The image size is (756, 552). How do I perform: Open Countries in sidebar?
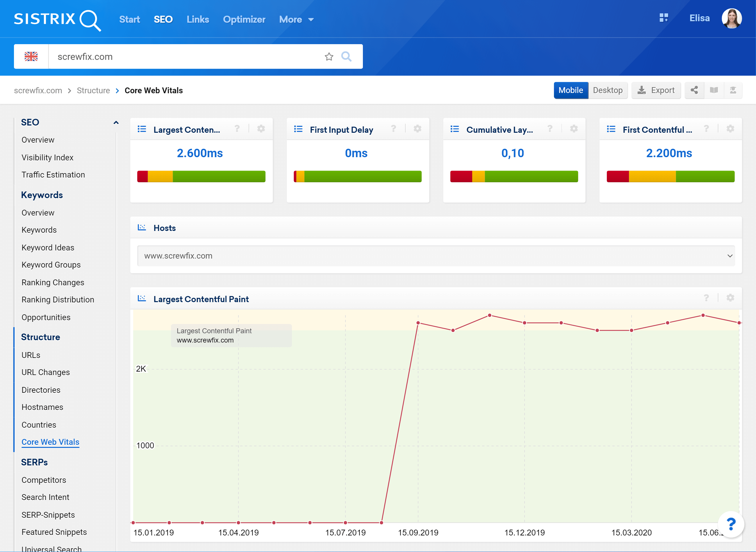click(39, 425)
